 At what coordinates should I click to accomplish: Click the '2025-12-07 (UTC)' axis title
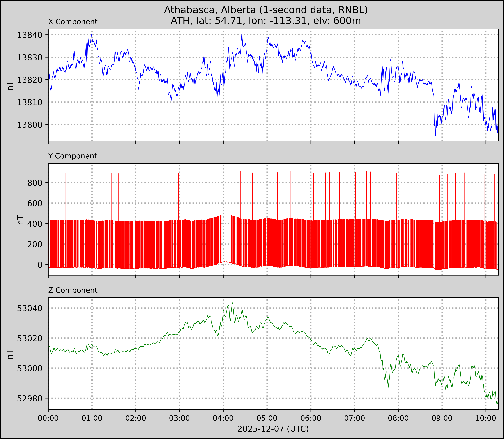coord(273,429)
